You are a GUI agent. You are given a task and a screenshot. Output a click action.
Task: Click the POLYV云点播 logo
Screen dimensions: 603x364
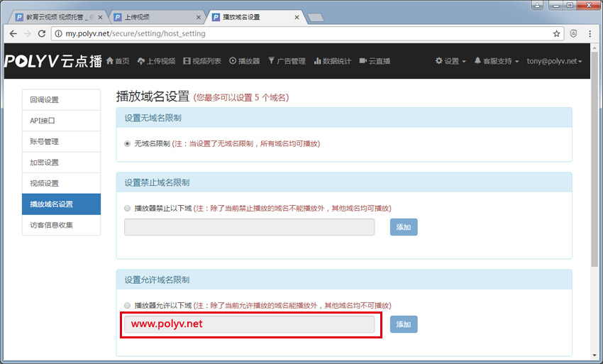pyautogui.click(x=53, y=61)
